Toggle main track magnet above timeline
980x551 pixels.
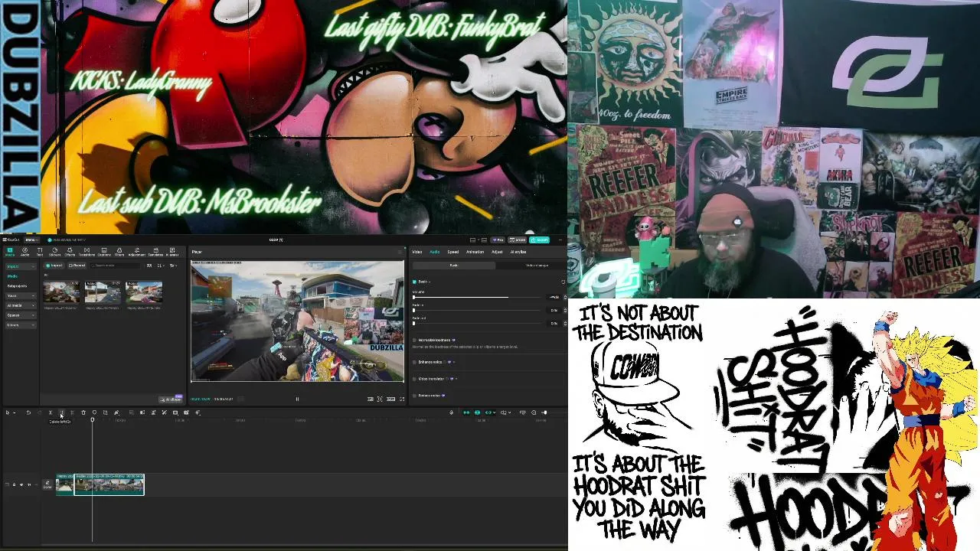[466, 412]
